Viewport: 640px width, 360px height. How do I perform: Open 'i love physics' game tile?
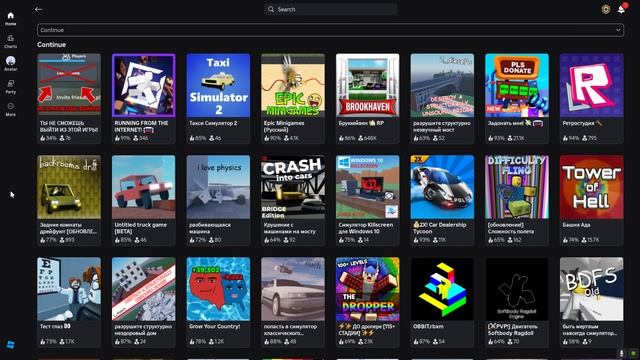(x=218, y=200)
